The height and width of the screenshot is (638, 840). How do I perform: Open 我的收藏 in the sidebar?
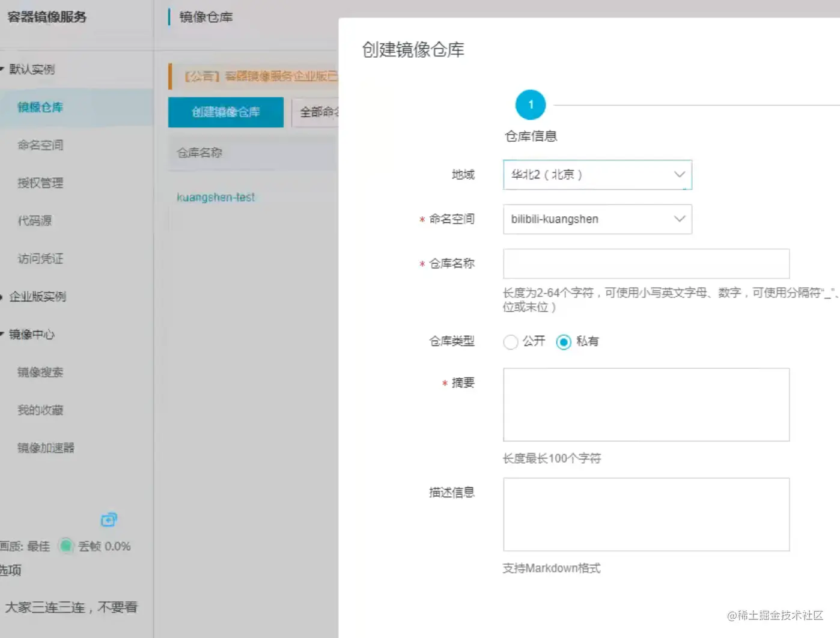coord(40,410)
